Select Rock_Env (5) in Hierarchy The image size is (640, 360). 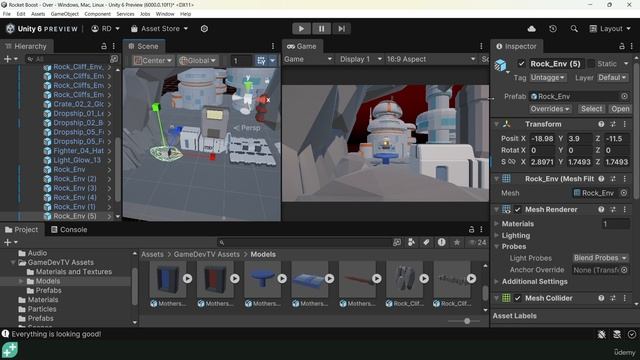tap(75, 216)
